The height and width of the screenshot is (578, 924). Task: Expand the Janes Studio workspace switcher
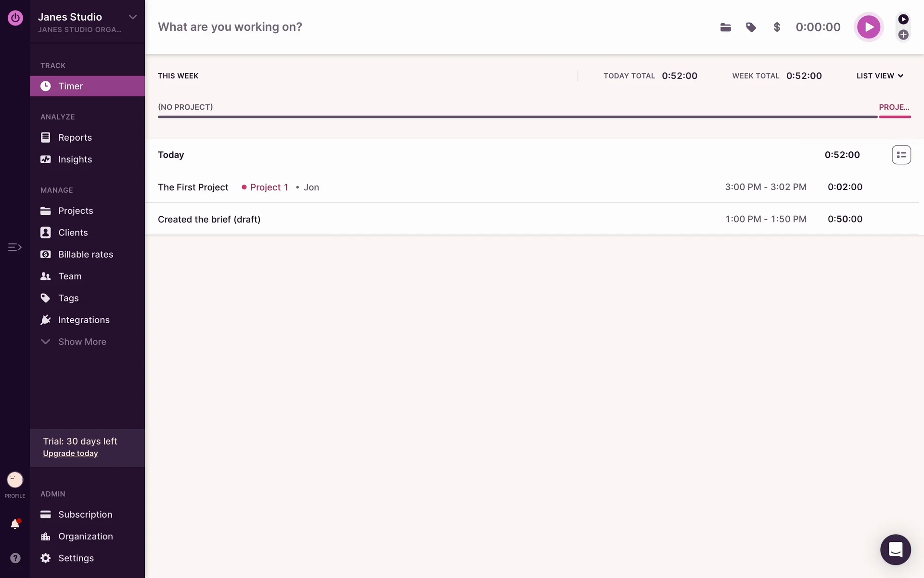(132, 17)
